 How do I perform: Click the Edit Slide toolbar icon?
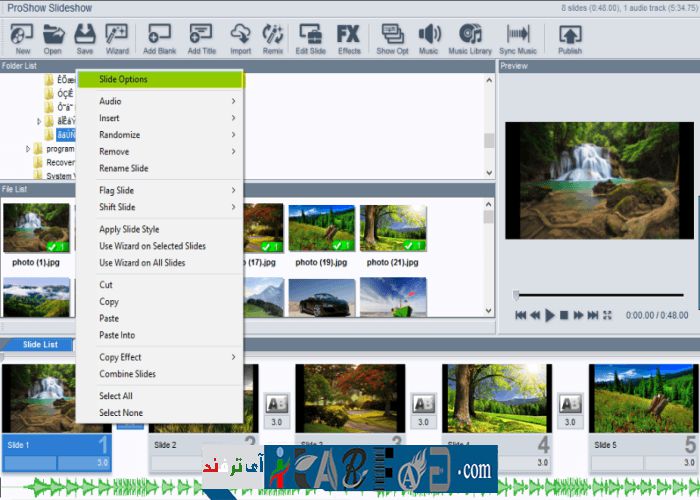pos(309,36)
